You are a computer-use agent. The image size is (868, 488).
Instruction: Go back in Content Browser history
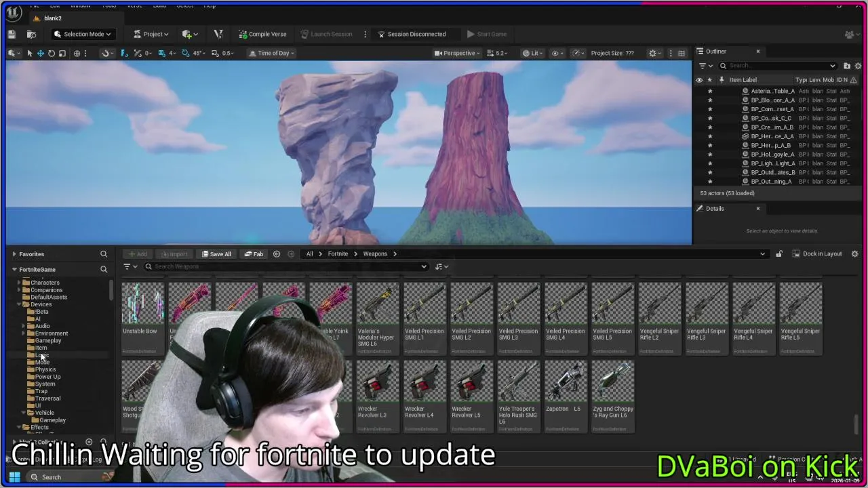click(277, 253)
